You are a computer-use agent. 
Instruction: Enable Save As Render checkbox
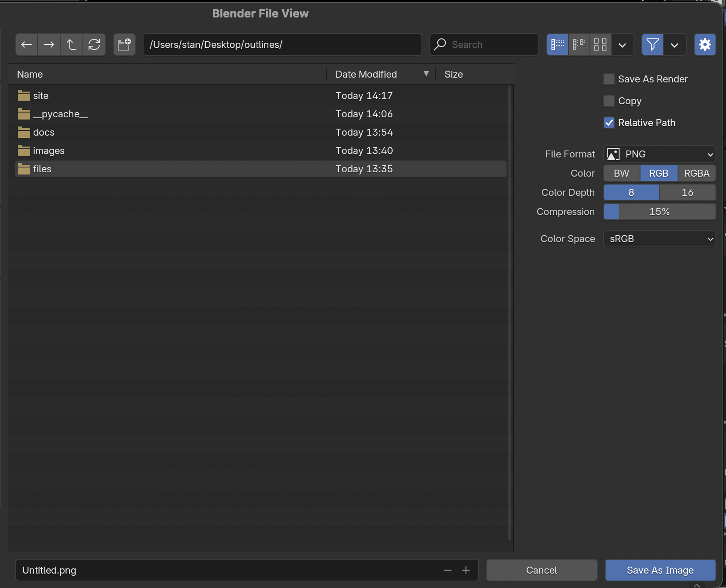point(609,79)
